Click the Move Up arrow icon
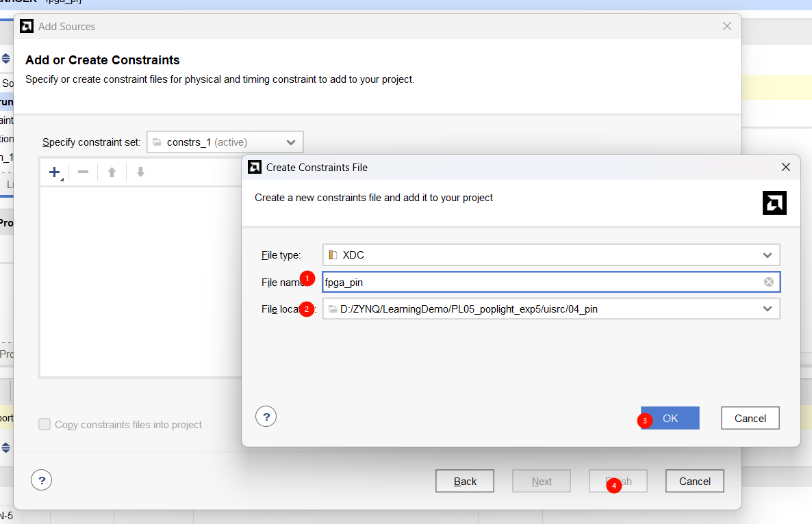This screenshot has width=812, height=524. [x=112, y=172]
